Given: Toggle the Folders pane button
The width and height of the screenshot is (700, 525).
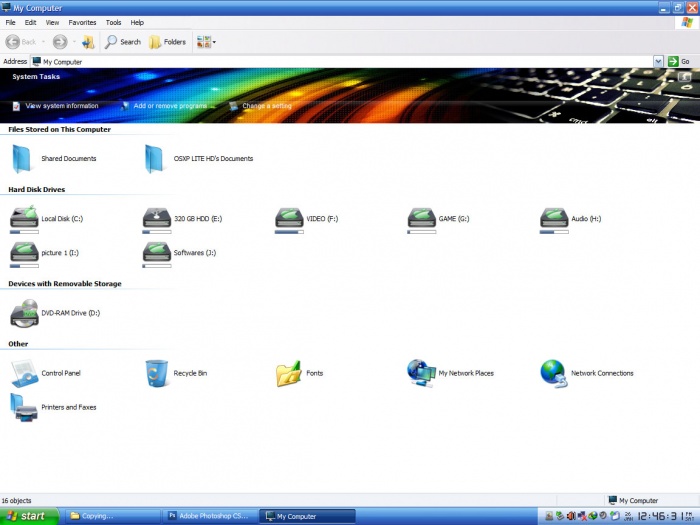Looking at the screenshot, I should pyautogui.click(x=167, y=42).
